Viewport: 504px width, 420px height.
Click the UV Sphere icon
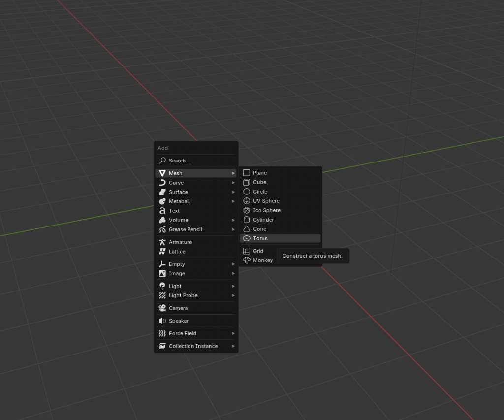247,201
